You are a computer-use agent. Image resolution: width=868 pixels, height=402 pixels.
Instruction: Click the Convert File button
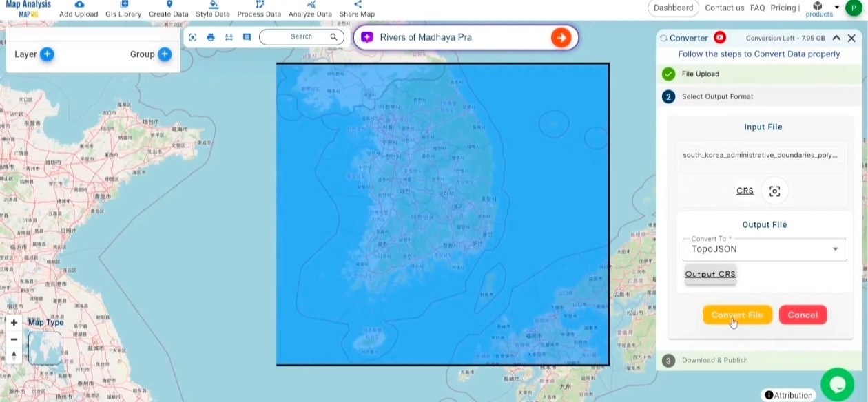click(x=737, y=315)
